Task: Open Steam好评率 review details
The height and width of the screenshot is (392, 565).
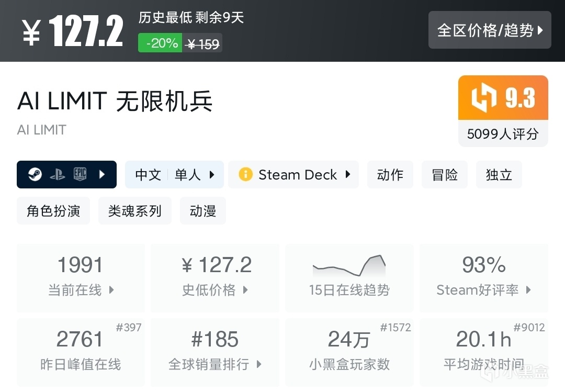Action: 484,278
